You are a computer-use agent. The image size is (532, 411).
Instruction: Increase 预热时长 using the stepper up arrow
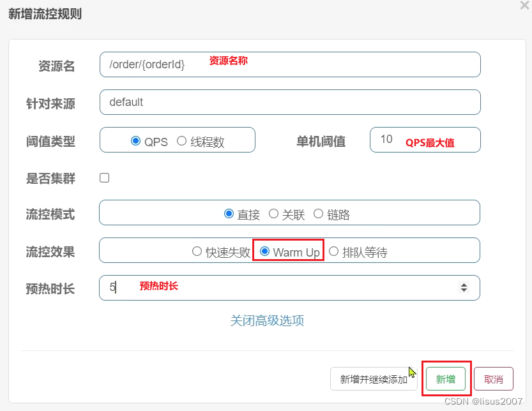point(465,285)
